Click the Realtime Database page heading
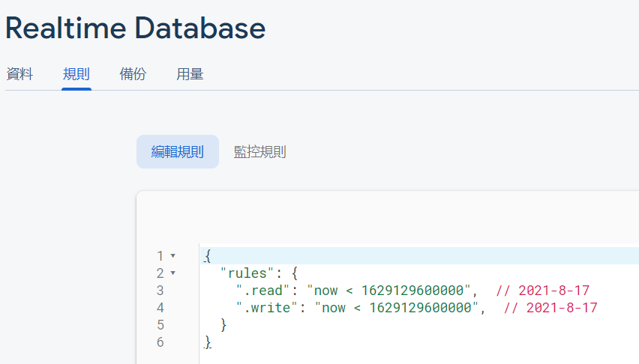 136,28
